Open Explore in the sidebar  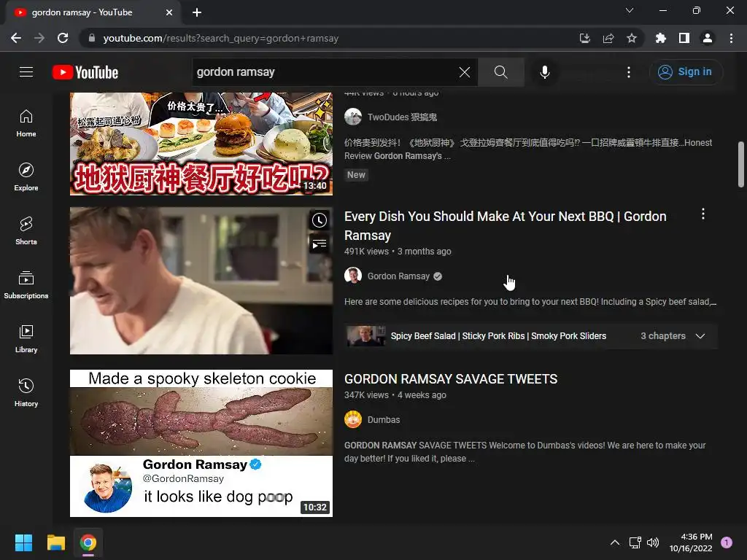pyautogui.click(x=26, y=177)
